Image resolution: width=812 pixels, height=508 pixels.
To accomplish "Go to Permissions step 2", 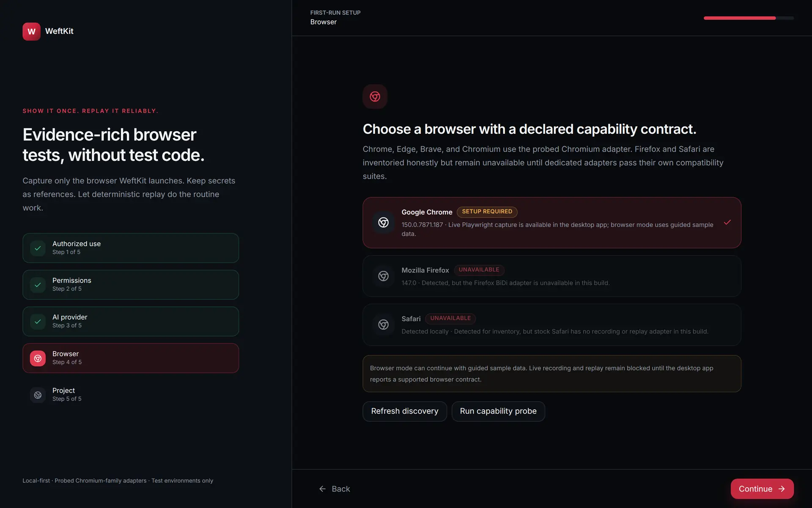I will click(x=131, y=285).
